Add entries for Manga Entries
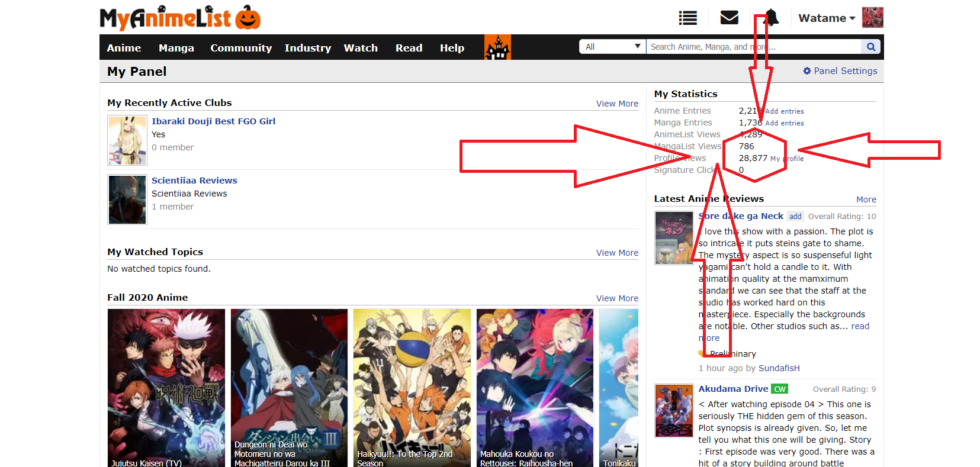The height and width of the screenshot is (467, 980). (784, 123)
